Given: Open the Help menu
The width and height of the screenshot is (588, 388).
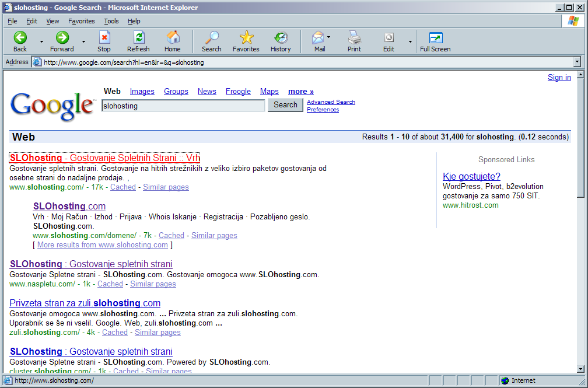Looking at the screenshot, I should click(x=134, y=21).
